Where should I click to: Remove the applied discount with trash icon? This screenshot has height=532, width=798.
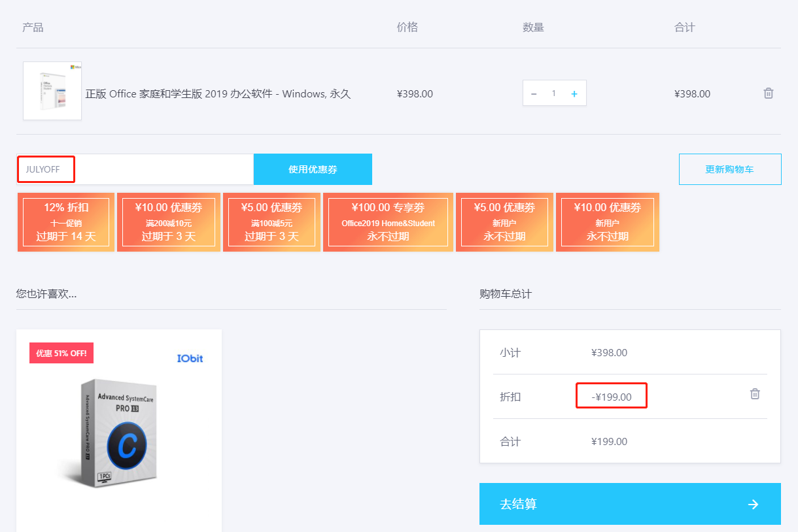tap(755, 394)
